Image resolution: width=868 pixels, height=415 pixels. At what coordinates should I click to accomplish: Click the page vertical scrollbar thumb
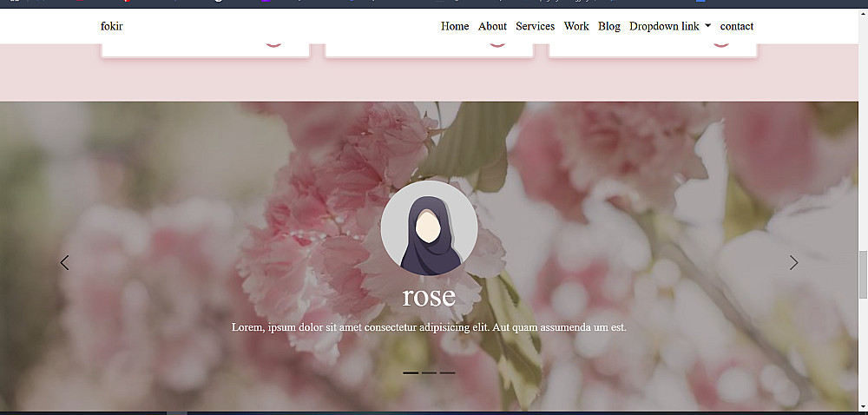coord(863,274)
